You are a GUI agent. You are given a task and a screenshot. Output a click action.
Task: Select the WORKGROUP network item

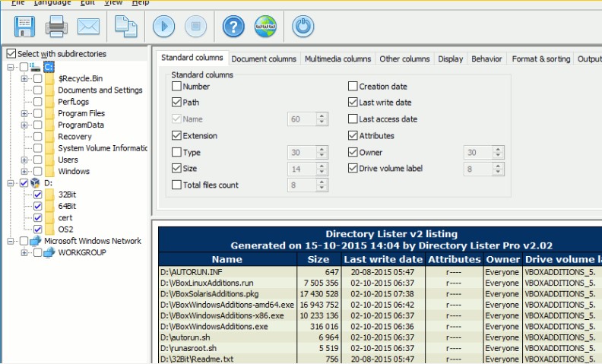click(82, 252)
